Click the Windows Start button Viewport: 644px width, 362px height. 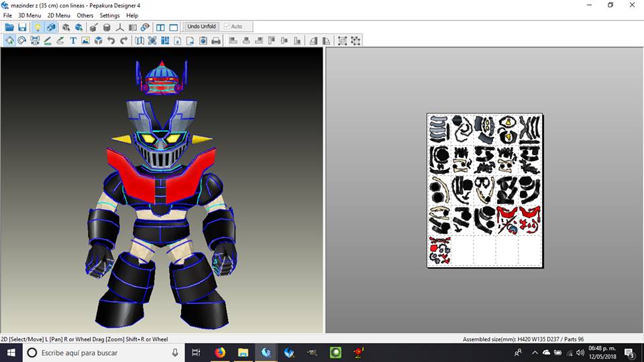pos(11,353)
